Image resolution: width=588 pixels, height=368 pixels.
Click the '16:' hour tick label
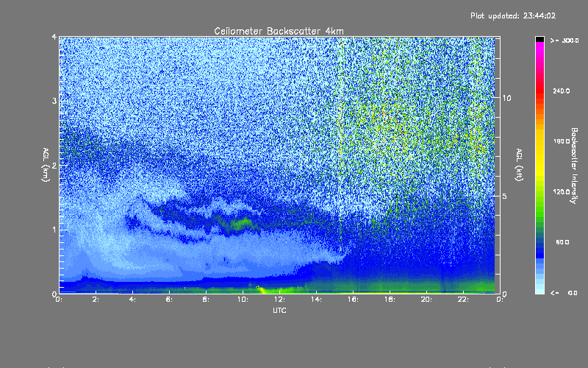353,300
